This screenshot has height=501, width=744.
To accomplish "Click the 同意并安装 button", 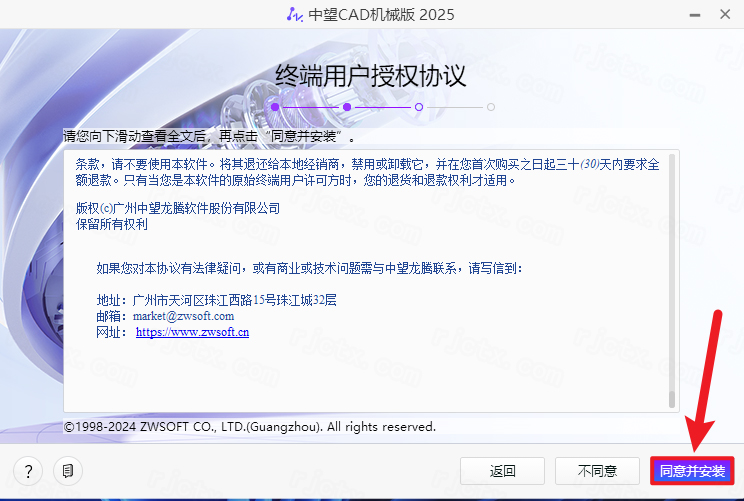I will coord(692,470).
